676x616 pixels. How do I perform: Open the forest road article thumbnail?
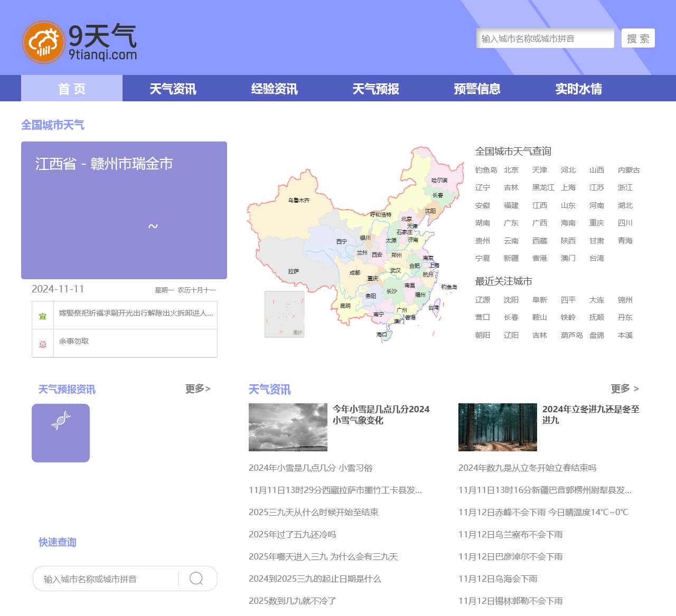[497, 427]
